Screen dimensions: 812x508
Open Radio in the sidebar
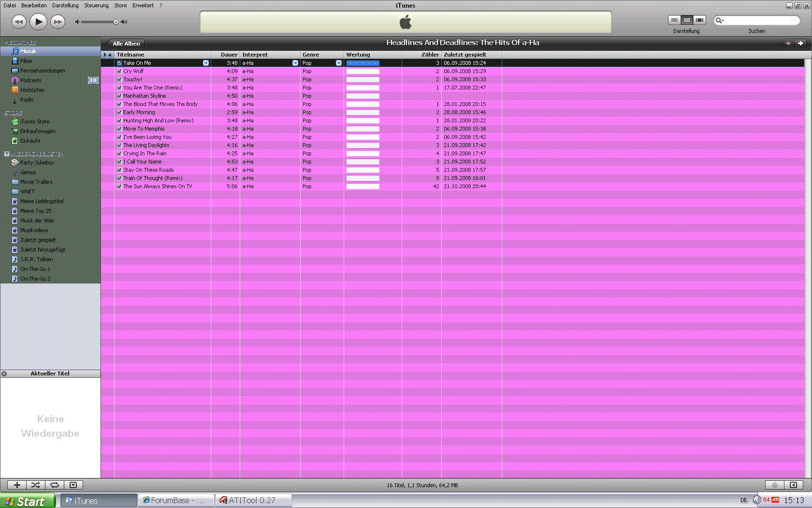pos(50,100)
